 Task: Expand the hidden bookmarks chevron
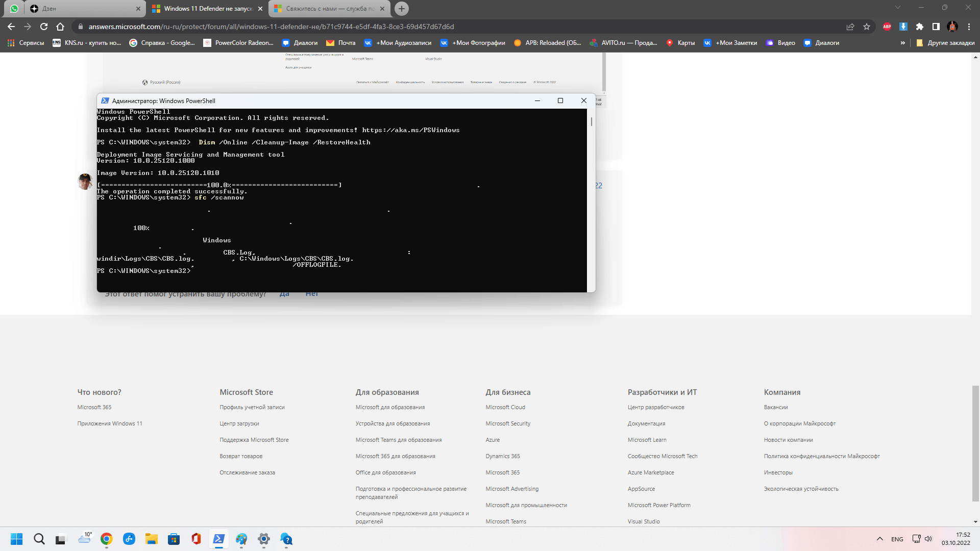click(x=902, y=43)
